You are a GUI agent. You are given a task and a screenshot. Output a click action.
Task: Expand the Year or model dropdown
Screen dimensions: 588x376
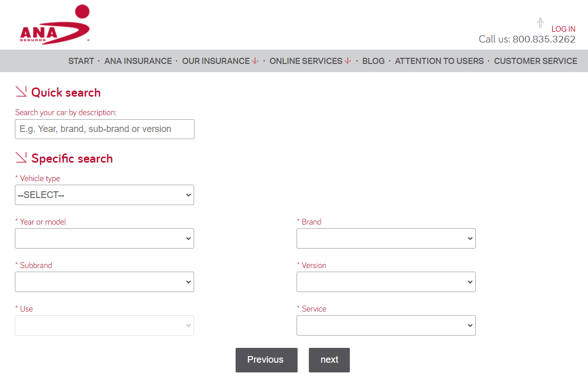104,238
